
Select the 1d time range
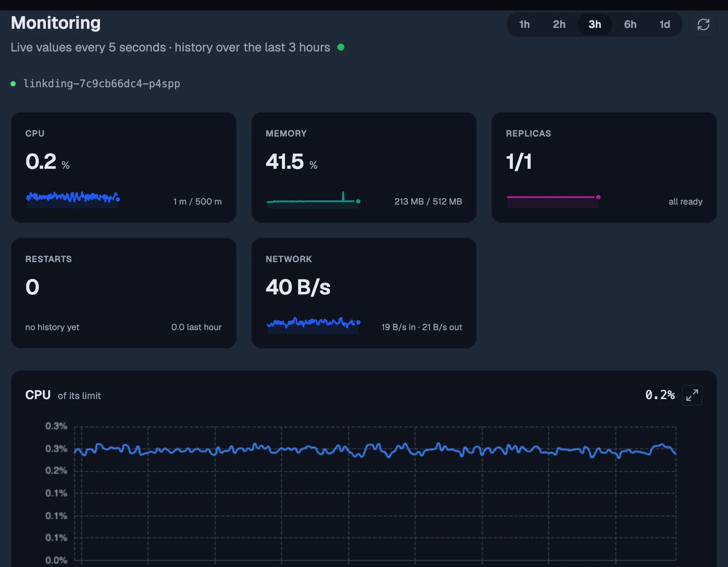click(x=664, y=24)
